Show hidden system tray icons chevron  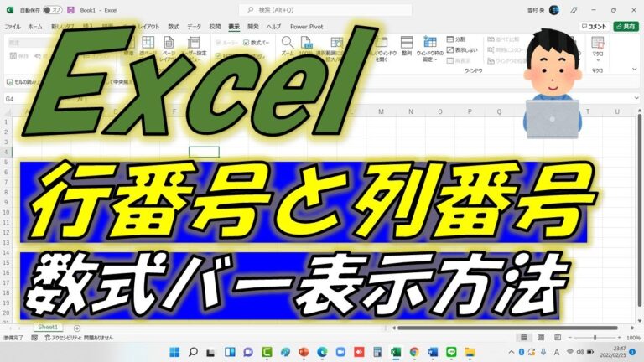(511, 352)
